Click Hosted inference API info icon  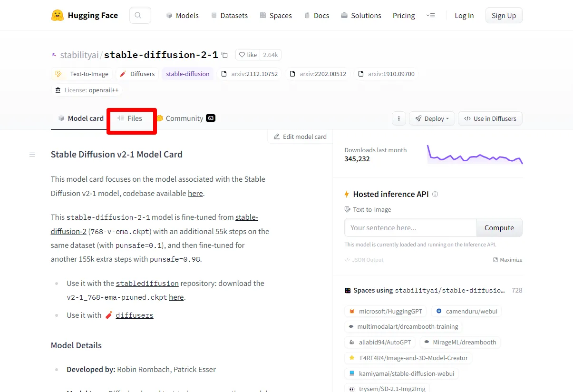click(435, 194)
